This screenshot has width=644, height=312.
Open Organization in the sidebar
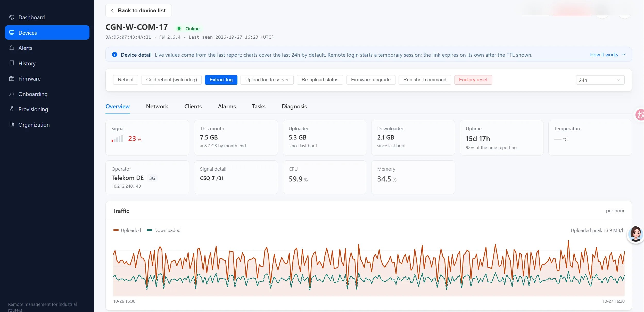[47, 125]
